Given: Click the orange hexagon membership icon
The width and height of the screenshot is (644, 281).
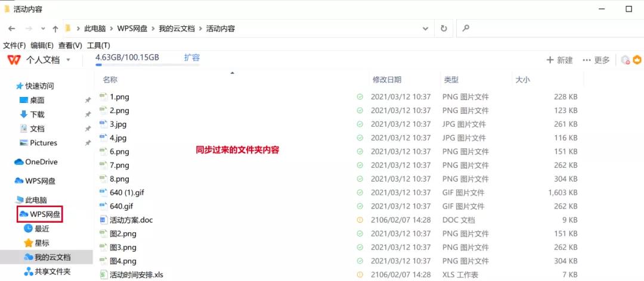Looking at the screenshot, I should (637, 60).
